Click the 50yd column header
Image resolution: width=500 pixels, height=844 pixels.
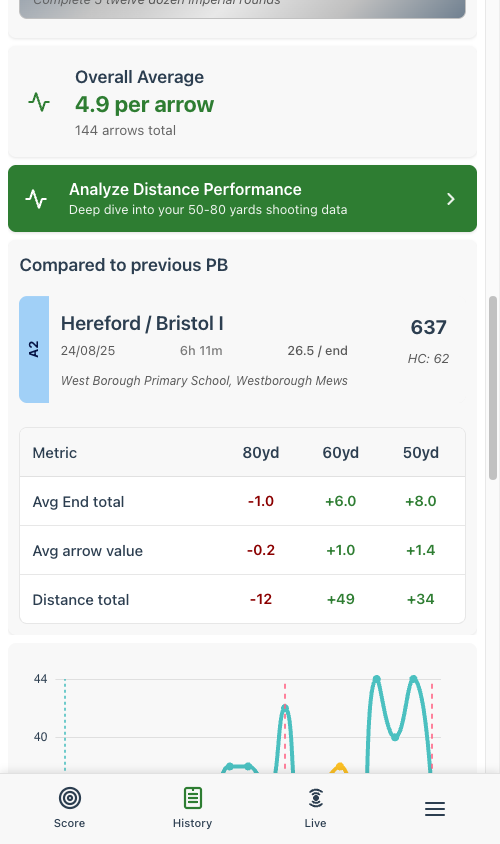point(421,453)
